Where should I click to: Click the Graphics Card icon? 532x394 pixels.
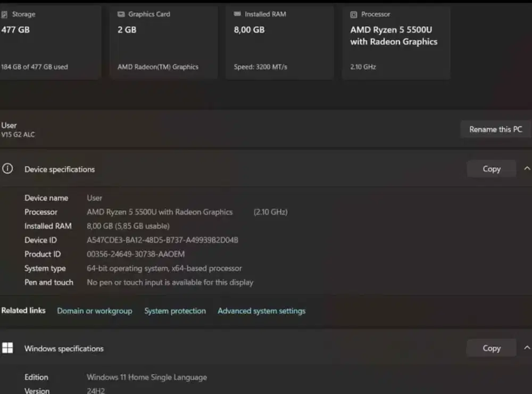tap(122, 14)
